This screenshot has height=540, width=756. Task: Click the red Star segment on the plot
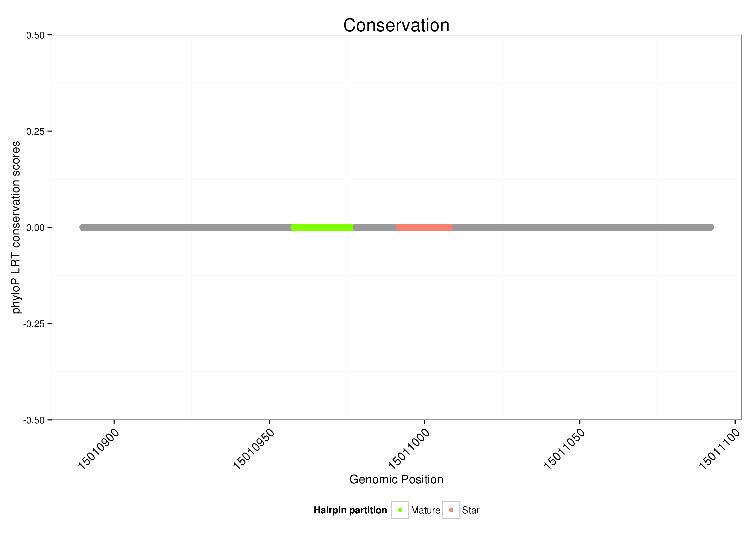(x=425, y=228)
